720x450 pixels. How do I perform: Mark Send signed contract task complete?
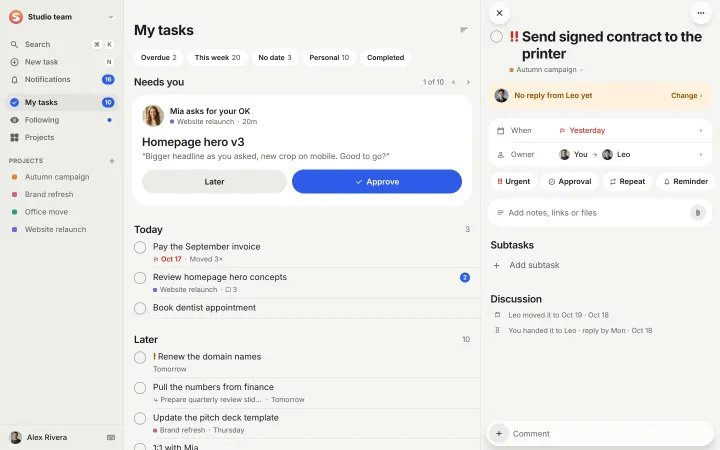coord(496,36)
